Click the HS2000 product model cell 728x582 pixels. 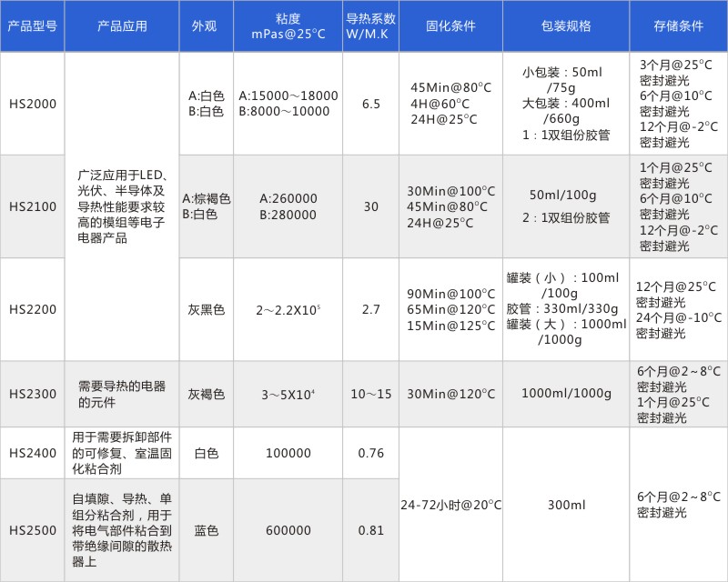(x=32, y=104)
